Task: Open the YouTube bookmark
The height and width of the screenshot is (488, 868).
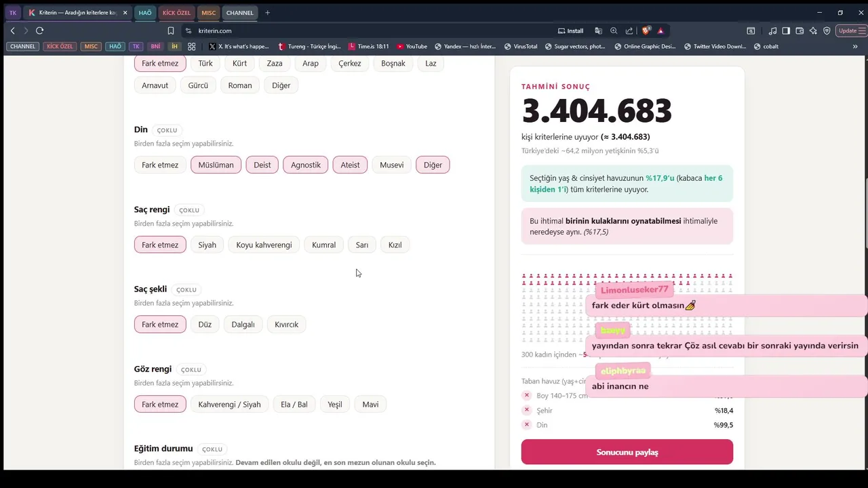Action: point(412,47)
